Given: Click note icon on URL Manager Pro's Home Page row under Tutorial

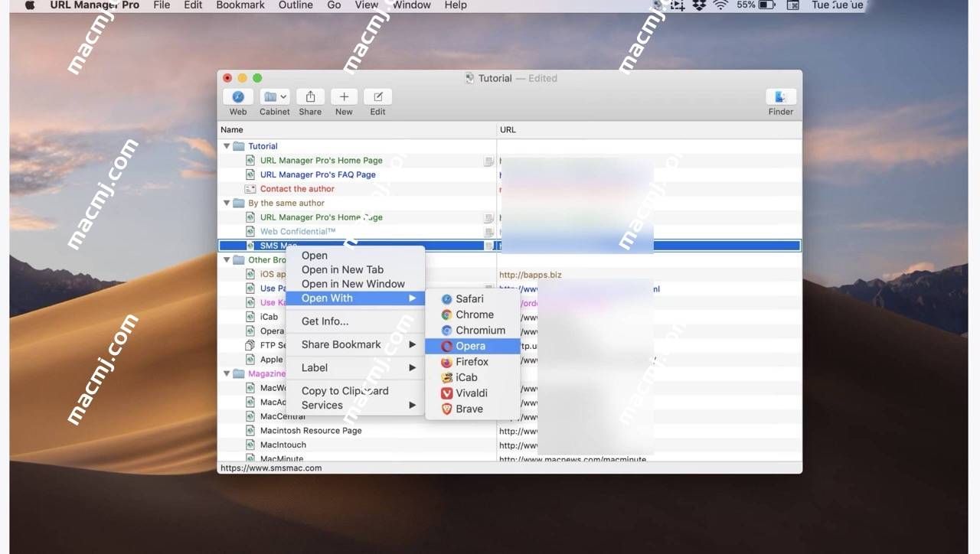Looking at the screenshot, I should (x=488, y=161).
